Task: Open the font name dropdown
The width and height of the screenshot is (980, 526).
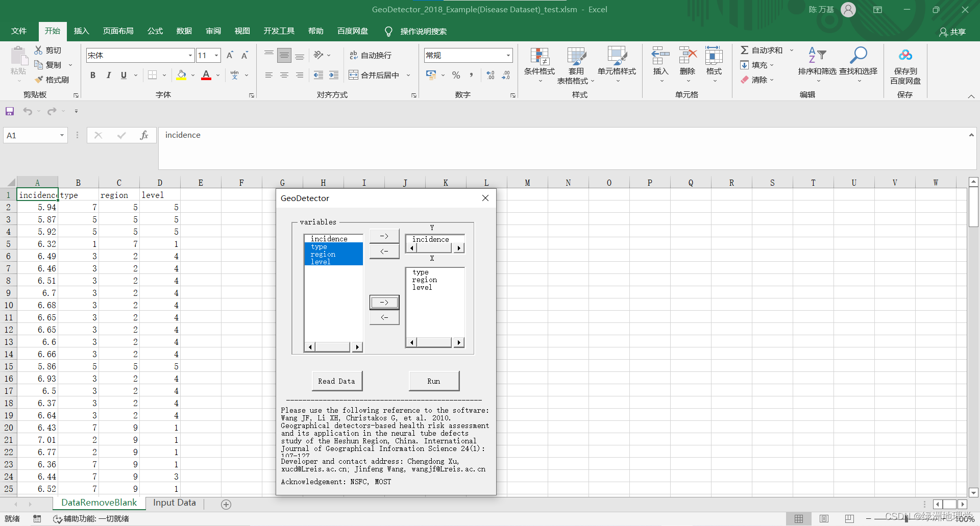Action: 190,55
